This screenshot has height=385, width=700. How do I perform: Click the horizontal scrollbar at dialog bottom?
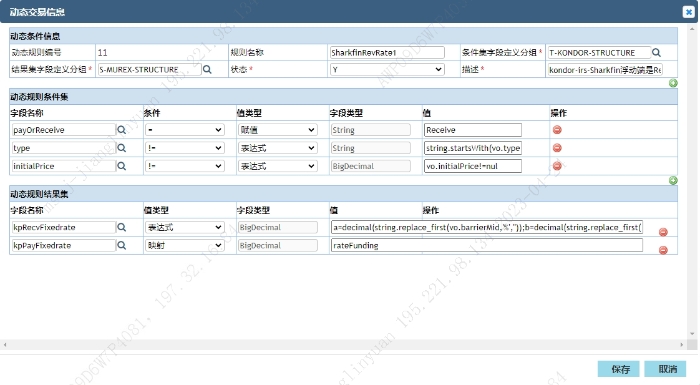[343, 344]
